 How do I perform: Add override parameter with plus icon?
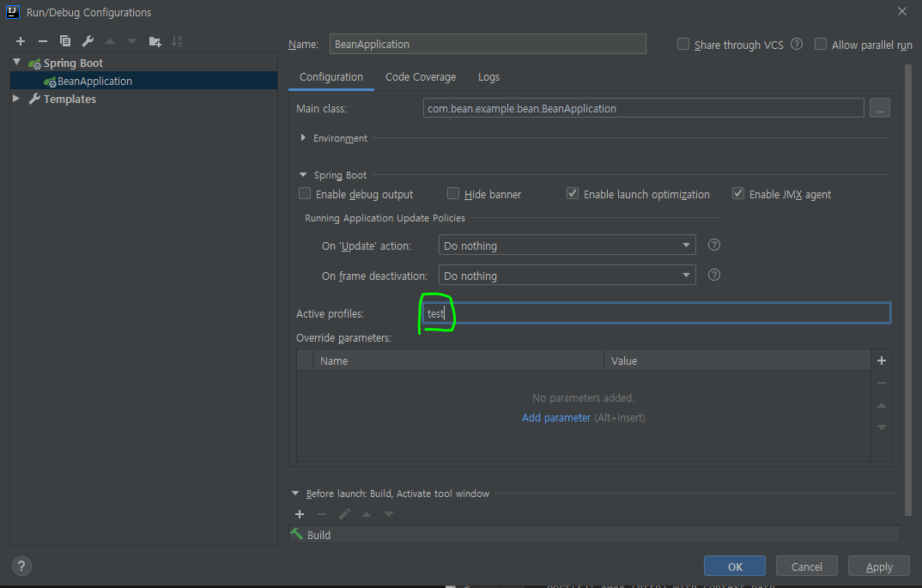coord(882,361)
